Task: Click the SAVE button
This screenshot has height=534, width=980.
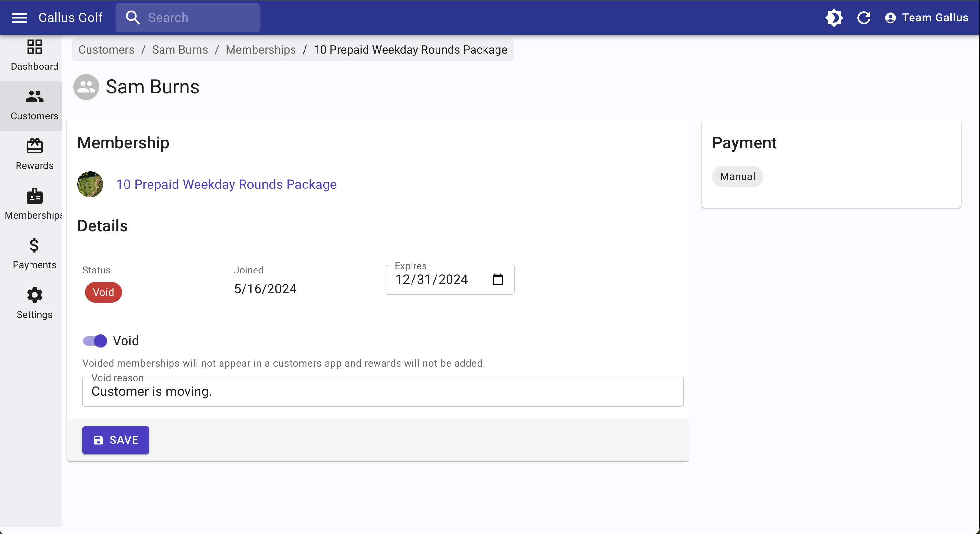Action: pyautogui.click(x=116, y=440)
